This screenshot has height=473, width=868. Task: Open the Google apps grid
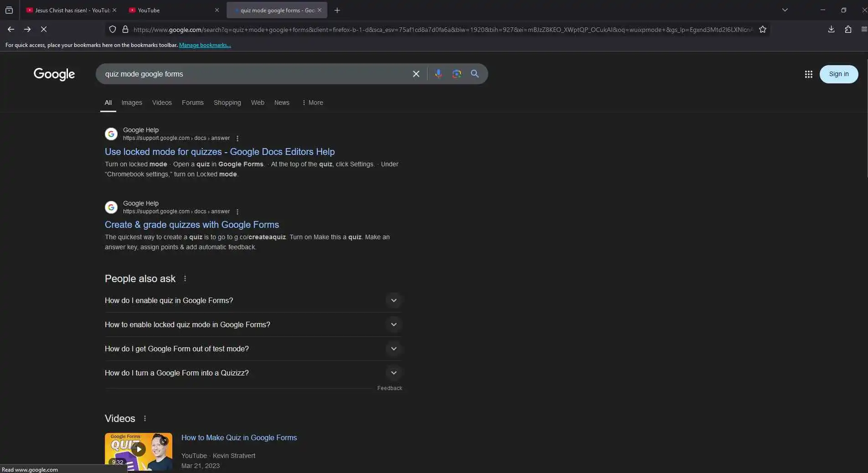[x=809, y=74]
